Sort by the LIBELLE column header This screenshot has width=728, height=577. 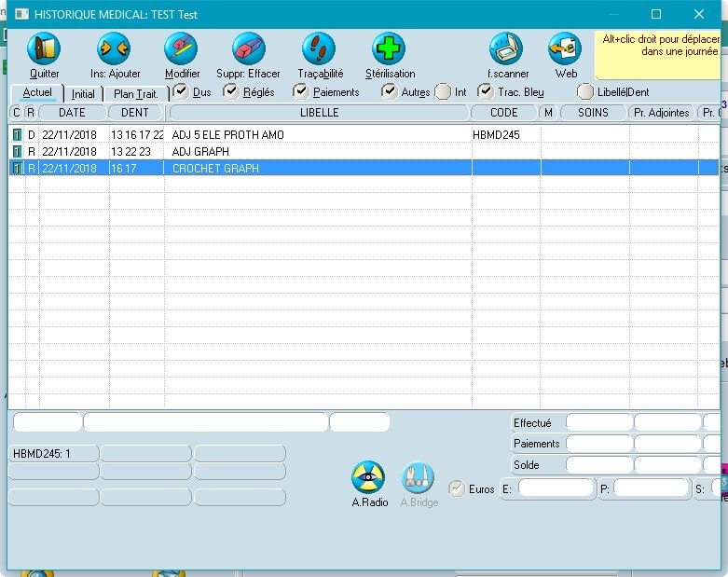pyautogui.click(x=319, y=113)
